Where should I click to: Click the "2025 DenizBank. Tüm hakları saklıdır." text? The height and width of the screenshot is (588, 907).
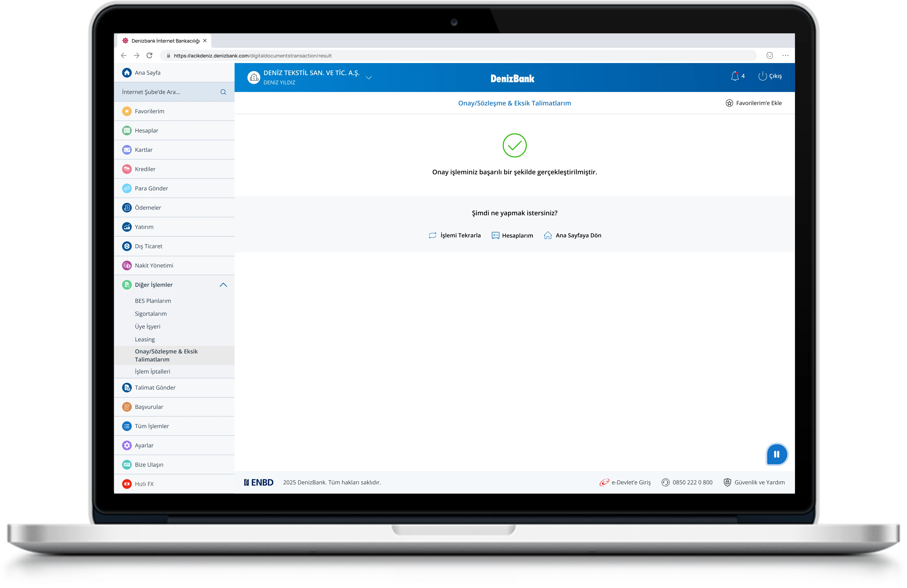coord(332,482)
